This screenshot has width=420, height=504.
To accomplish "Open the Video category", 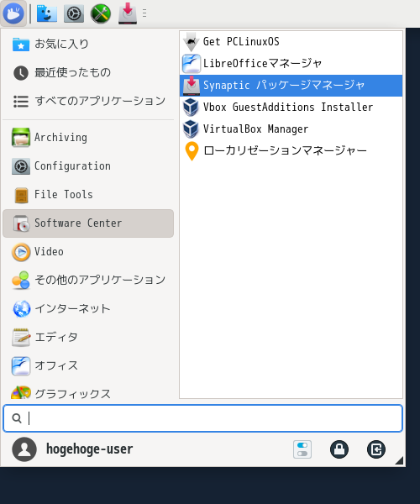I will tap(88, 252).
